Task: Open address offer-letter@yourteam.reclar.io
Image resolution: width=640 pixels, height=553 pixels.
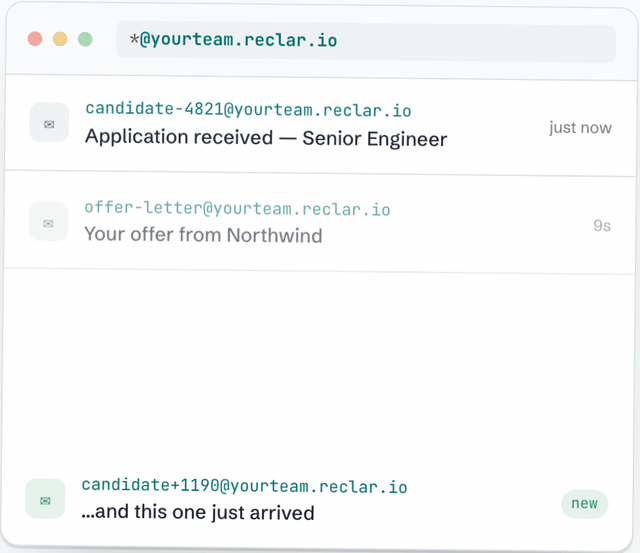Action: [x=237, y=209]
